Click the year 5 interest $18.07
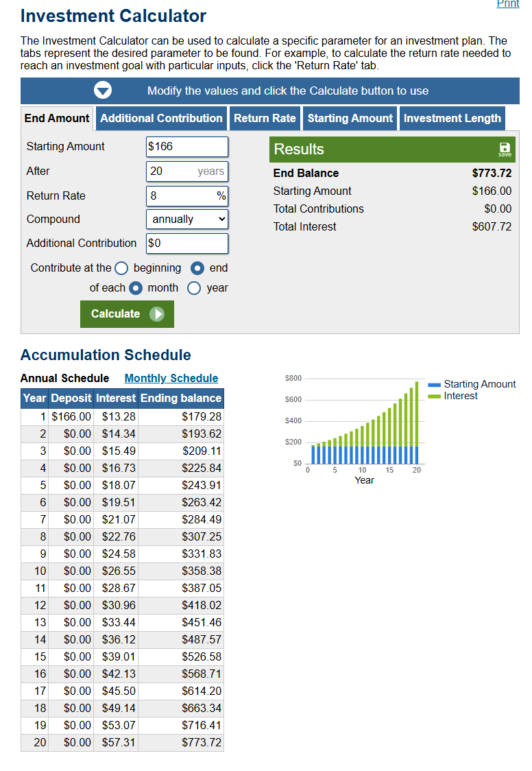Viewport: 532px width, 771px height. pos(119,486)
